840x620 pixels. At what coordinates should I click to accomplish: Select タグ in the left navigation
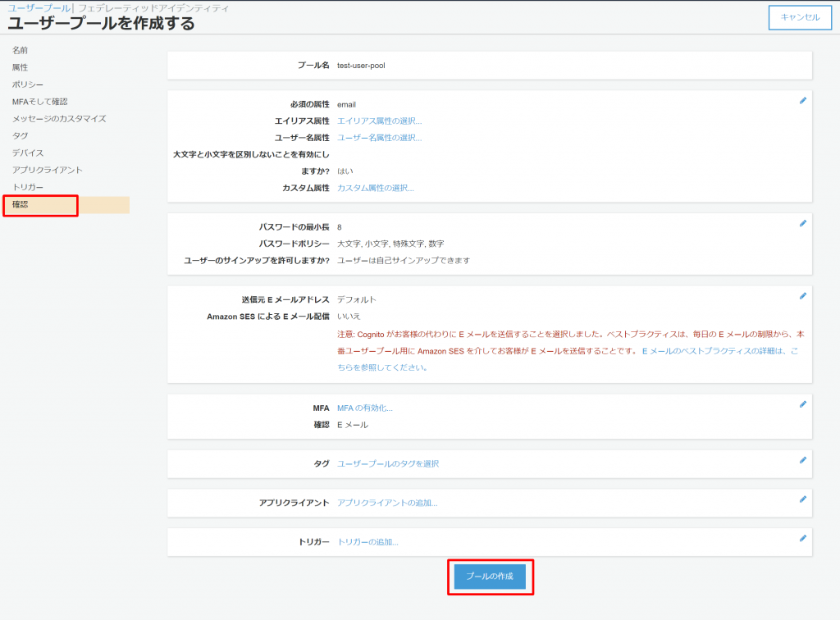click(x=20, y=135)
